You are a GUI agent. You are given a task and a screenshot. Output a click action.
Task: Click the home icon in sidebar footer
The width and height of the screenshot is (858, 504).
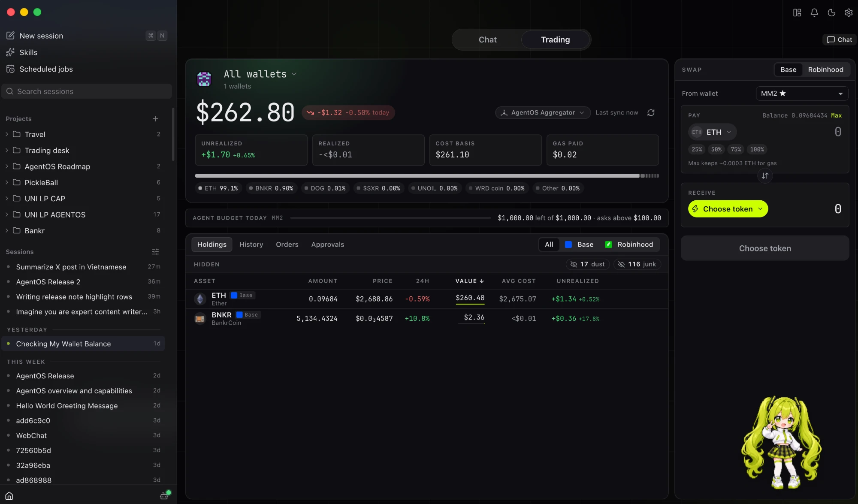tap(9, 496)
